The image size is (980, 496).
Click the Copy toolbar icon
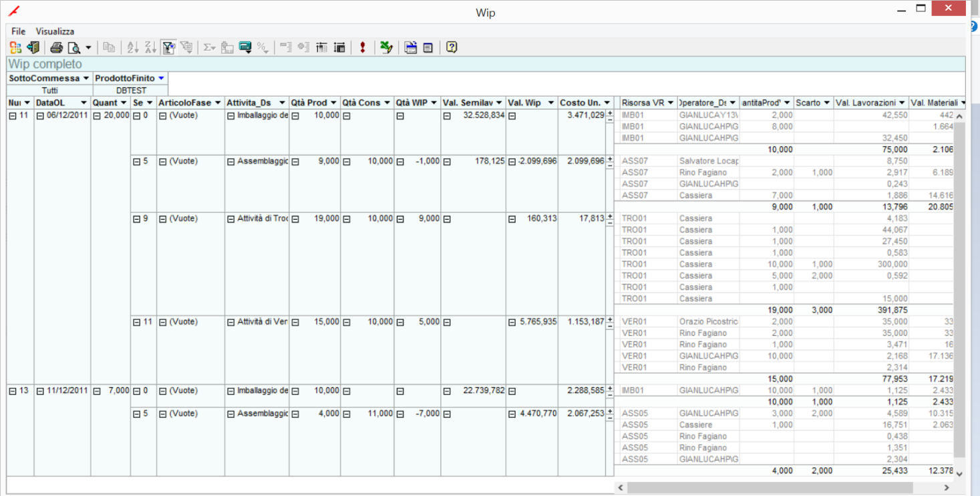[109, 47]
